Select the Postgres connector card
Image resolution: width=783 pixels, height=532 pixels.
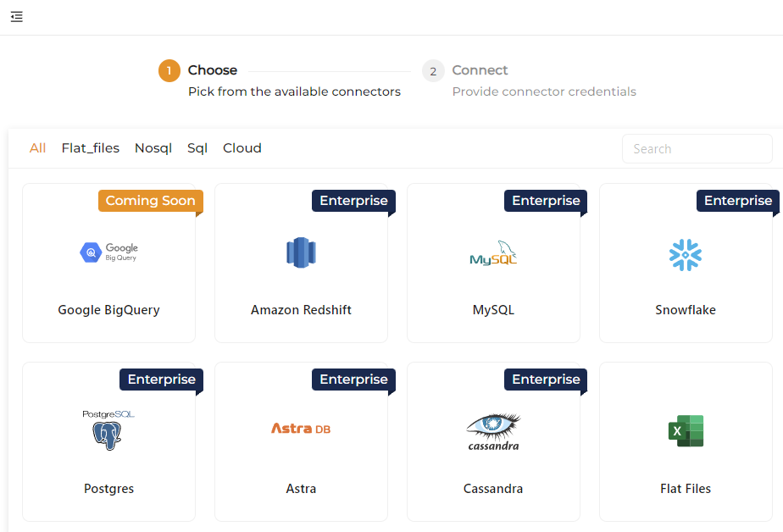tap(108, 441)
